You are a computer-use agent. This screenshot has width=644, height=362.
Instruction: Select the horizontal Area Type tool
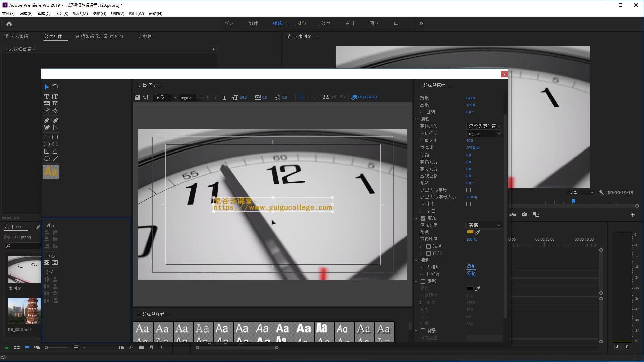tap(47, 104)
